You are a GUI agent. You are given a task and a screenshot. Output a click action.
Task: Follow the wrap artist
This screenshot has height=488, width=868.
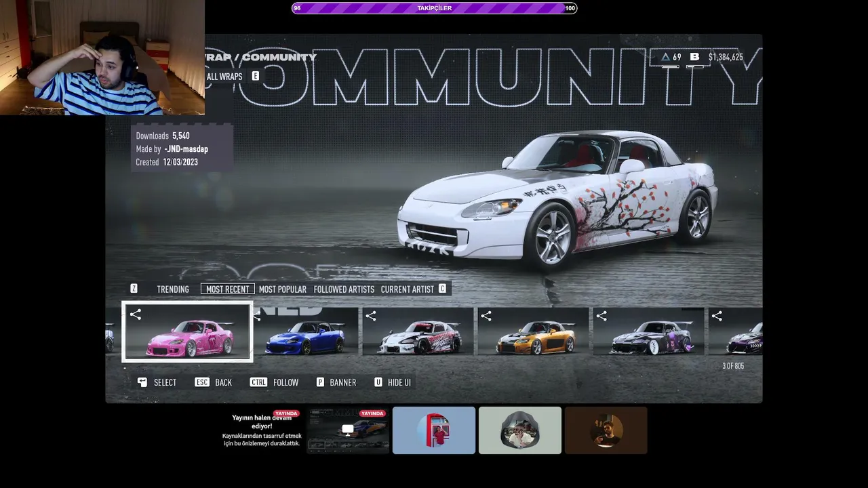click(285, 383)
